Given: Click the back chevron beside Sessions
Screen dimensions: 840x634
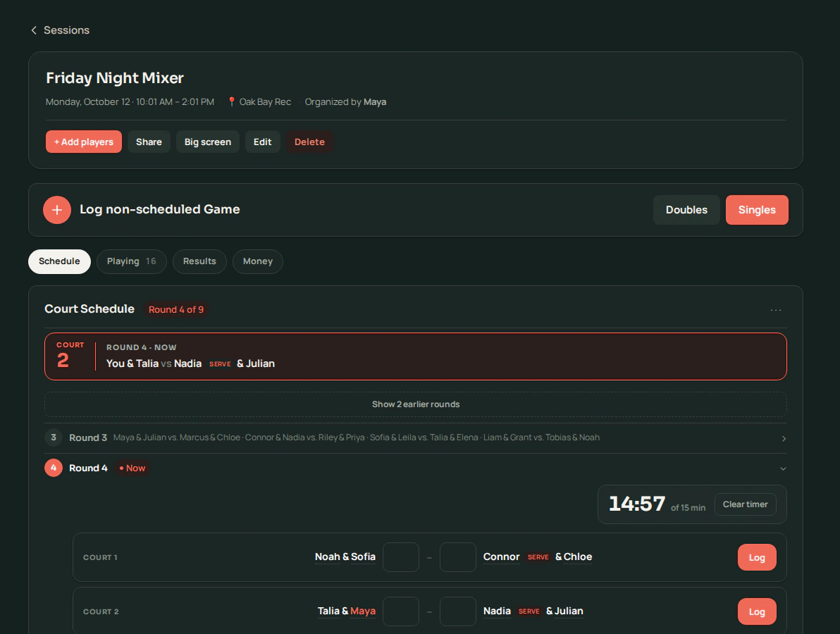Looking at the screenshot, I should tap(34, 30).
